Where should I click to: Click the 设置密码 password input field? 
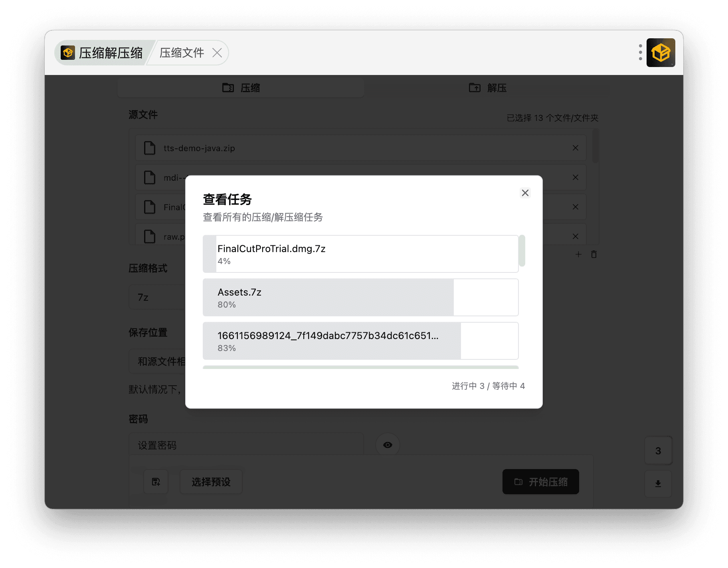(246, 445)
